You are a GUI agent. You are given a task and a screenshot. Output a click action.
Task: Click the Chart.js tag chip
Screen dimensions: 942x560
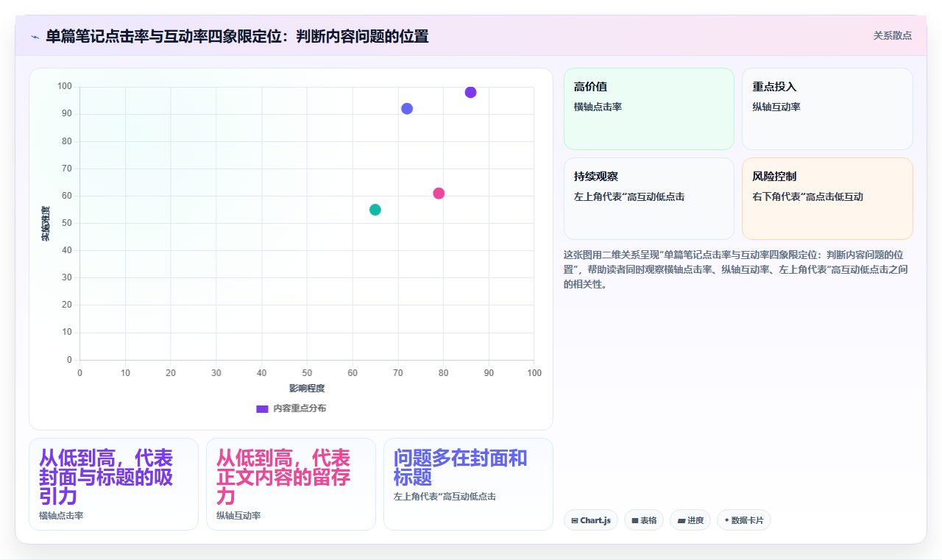click(591, 520)
